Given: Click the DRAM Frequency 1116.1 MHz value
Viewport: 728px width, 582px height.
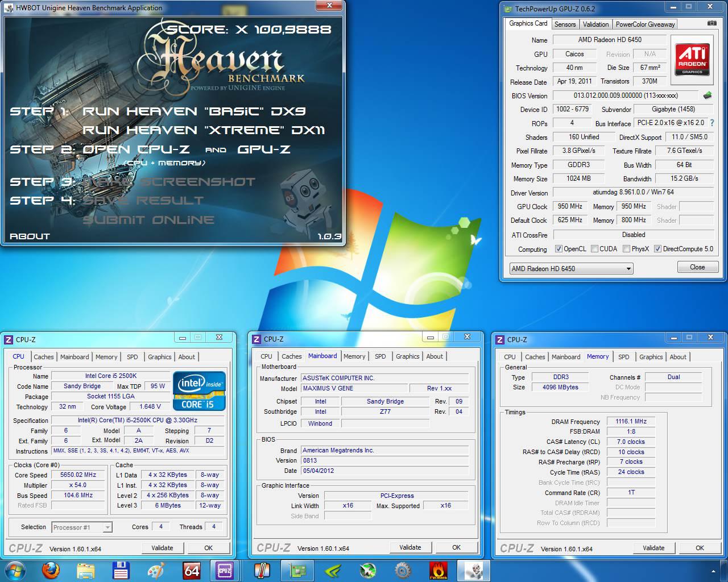Looking at the screenshot, I should click(631, 421).
